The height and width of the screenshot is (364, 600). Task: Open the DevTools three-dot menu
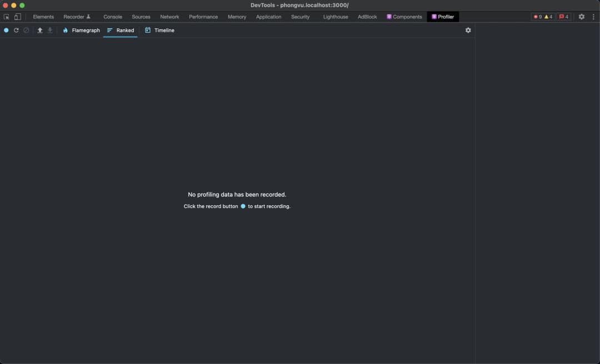point(593,17)
